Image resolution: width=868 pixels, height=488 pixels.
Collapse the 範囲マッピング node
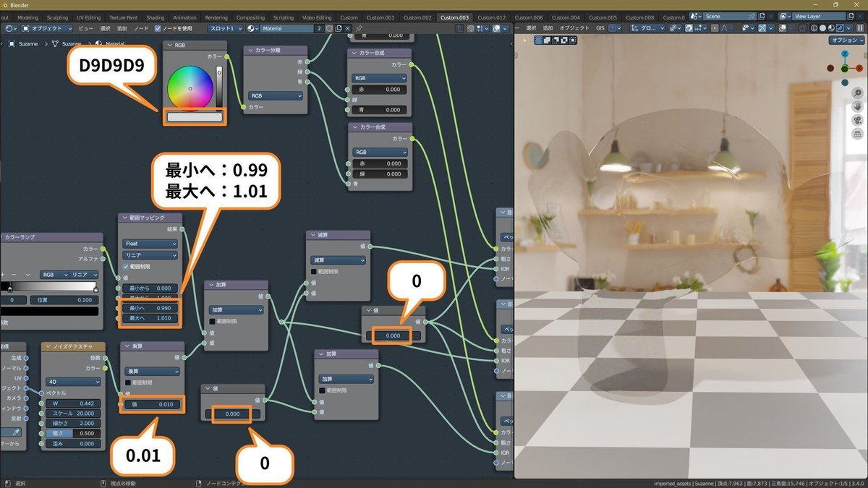124,218
